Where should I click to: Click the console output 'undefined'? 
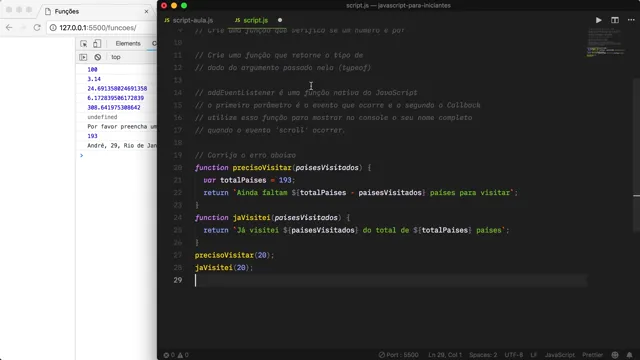[x=102, y=117]
